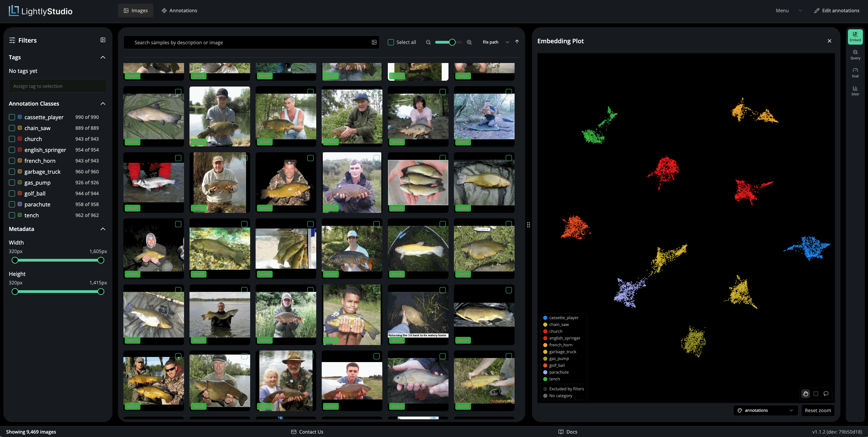
Task: Select the lasso selection tool in plot
Action: 826,394
